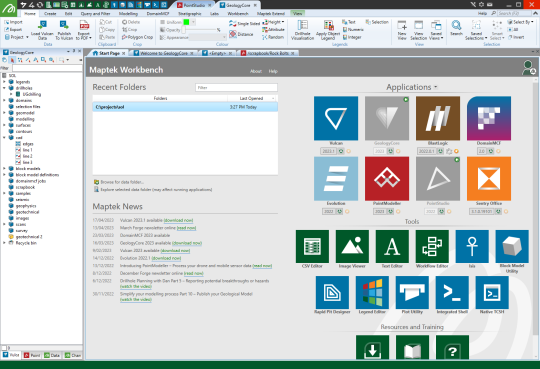540x369 pixels.
Task: Click Explore selected data folder link
Action: coord(156,189)
